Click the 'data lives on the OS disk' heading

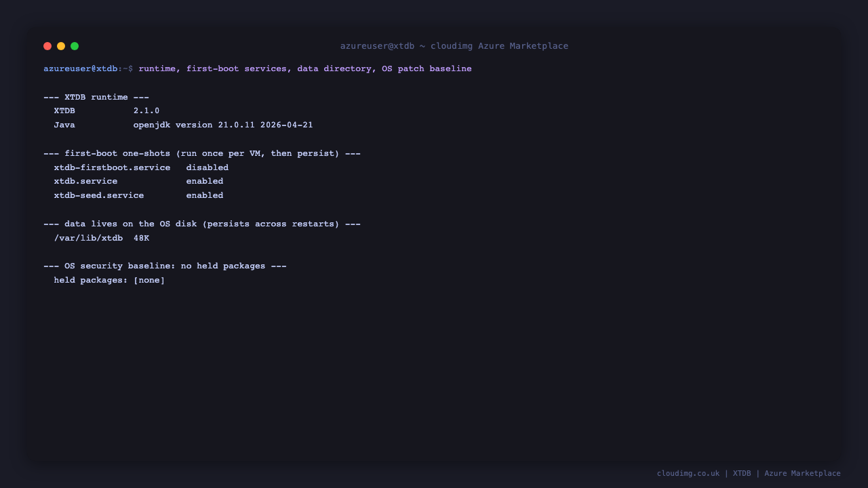click(202, 224)
